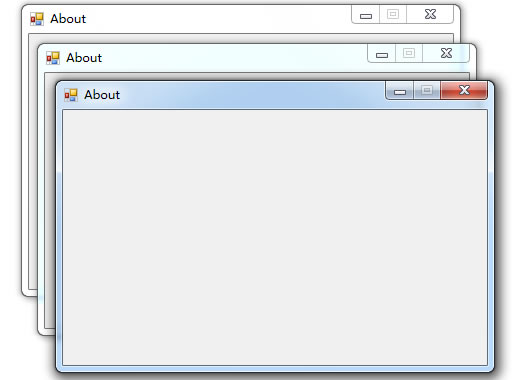Click the maximize button of the front About window
This screenshot has width=520, height=380.
pyautogui.click(x=427, y=90)
